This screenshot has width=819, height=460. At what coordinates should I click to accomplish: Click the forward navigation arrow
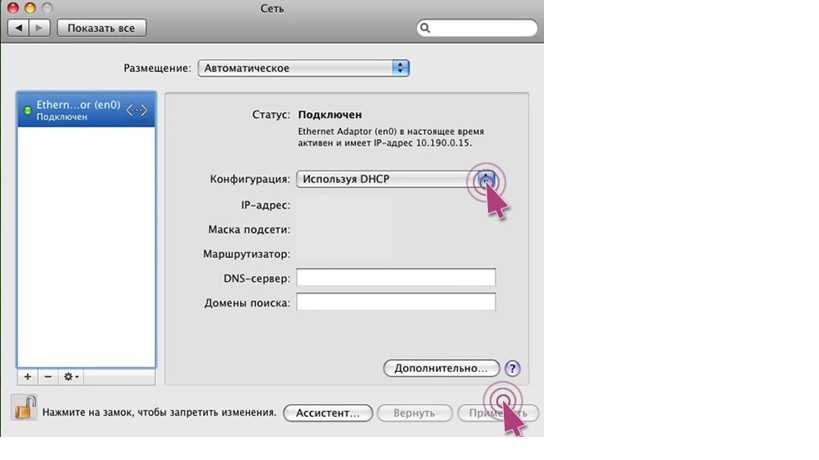click(x=41, y=28)
